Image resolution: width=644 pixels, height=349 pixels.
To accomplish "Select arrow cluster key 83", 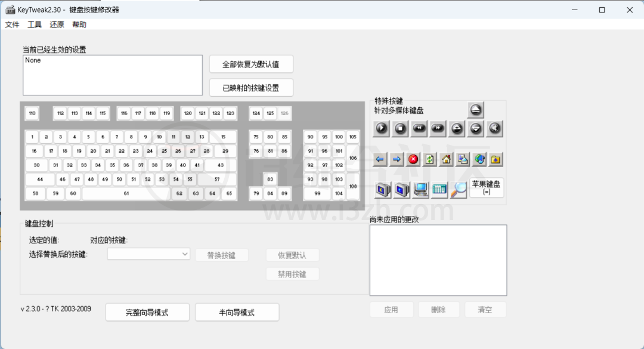I will pyautogui.click(x=270, y=179).
